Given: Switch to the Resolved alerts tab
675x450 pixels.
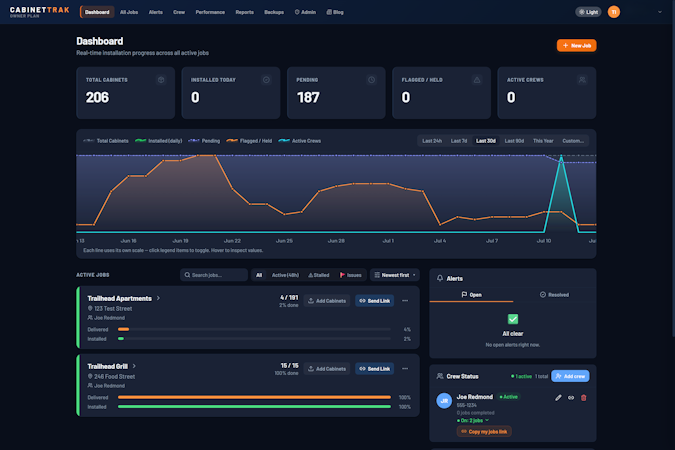Looking at the screenshot, I should click(554, 295).
